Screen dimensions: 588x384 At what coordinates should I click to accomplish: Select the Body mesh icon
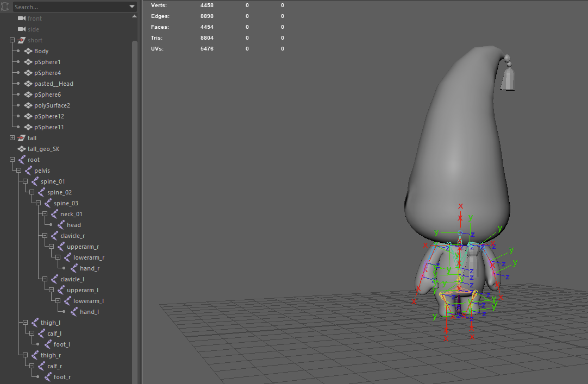[x=28, y=51]
